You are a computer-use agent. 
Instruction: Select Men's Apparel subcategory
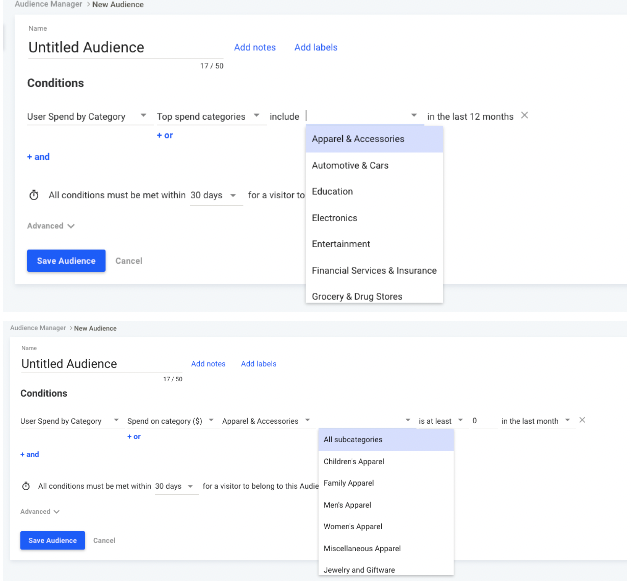[386, 505]
